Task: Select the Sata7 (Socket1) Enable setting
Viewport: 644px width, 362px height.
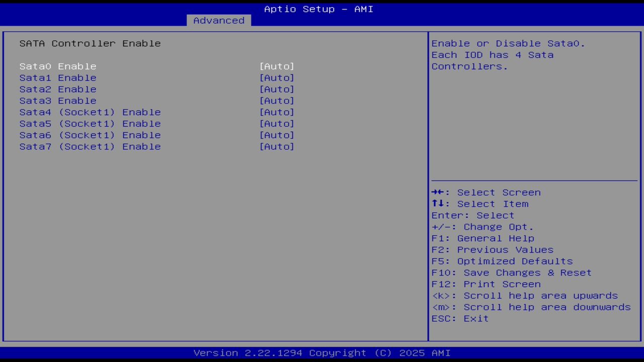Action: click(x=90, y=146)
